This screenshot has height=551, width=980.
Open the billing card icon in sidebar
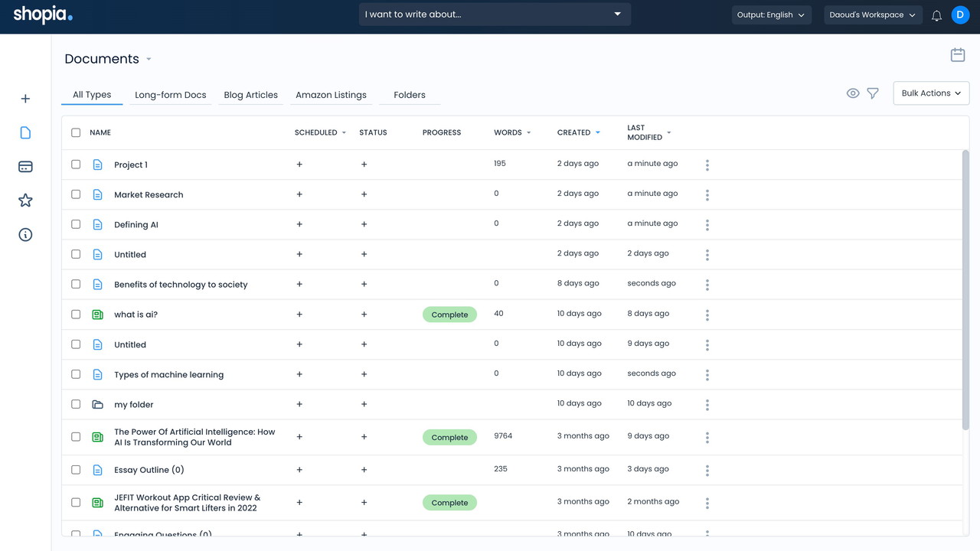(25, 167)
